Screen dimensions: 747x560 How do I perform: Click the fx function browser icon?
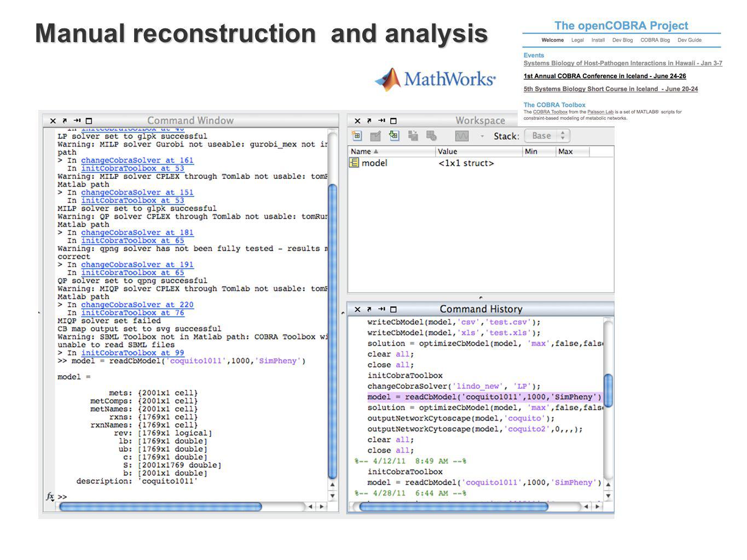50,496
